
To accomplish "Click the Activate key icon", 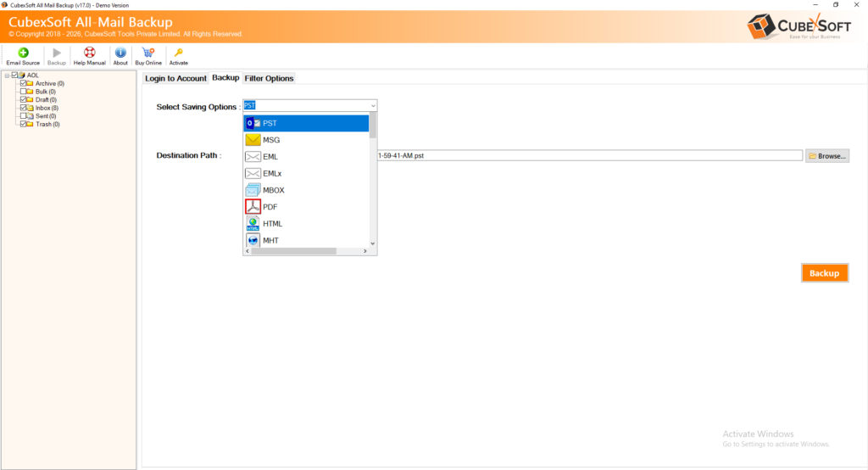I will tap(178, 53).
